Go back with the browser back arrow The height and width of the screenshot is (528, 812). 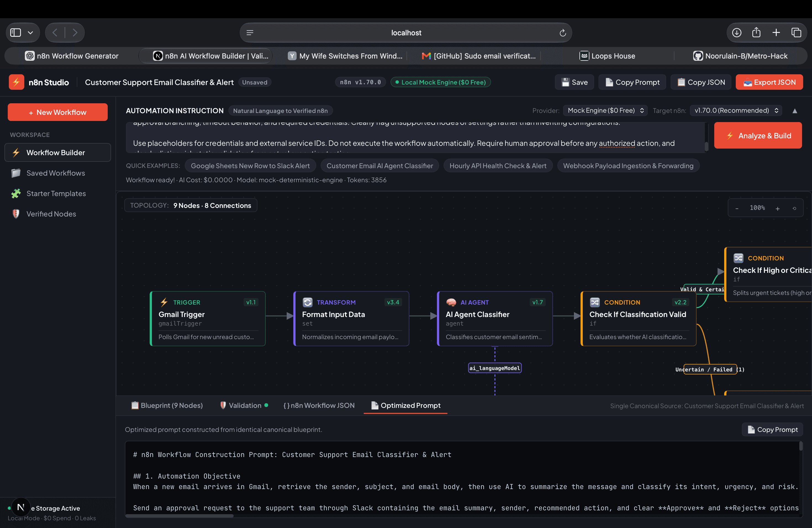tap(55, 32)
